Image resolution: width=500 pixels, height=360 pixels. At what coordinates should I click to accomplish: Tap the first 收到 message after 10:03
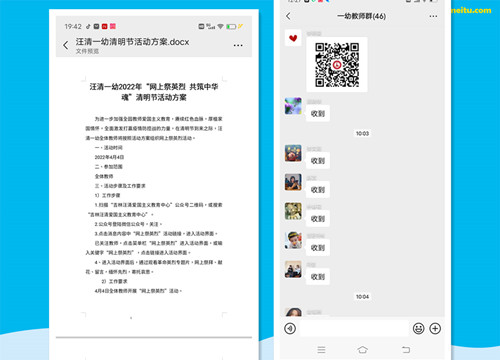click(318, 161)
